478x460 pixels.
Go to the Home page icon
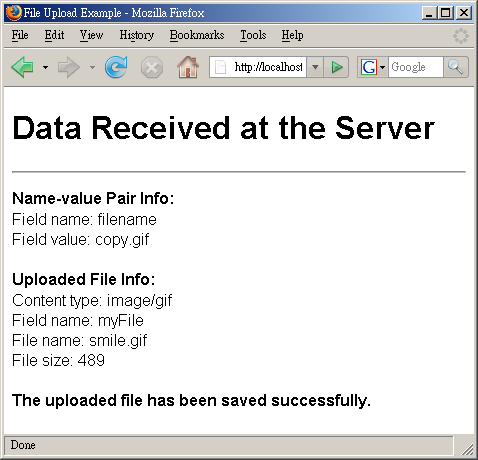point(188,67)
